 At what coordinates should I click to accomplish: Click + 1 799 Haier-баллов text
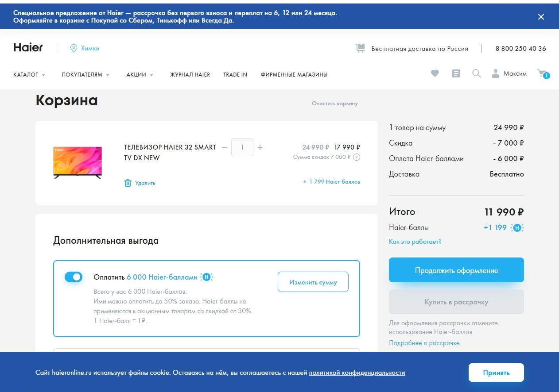click(332, 182)
